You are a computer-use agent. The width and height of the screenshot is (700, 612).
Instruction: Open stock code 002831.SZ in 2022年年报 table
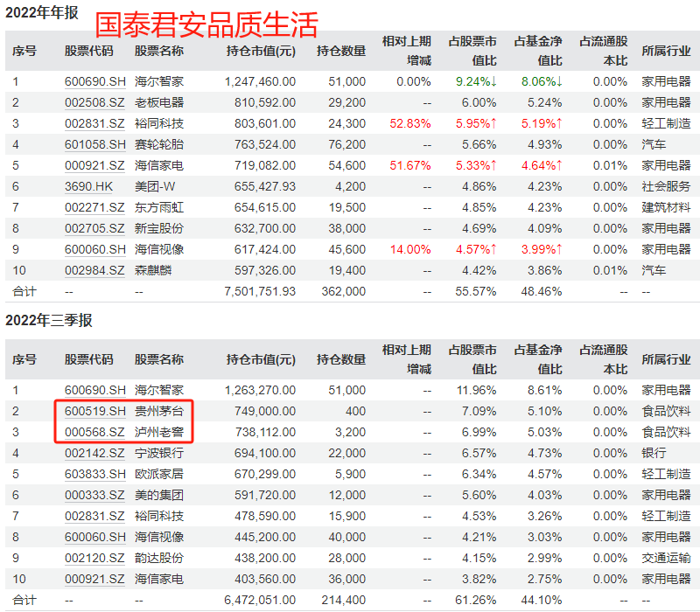[94, 123]
